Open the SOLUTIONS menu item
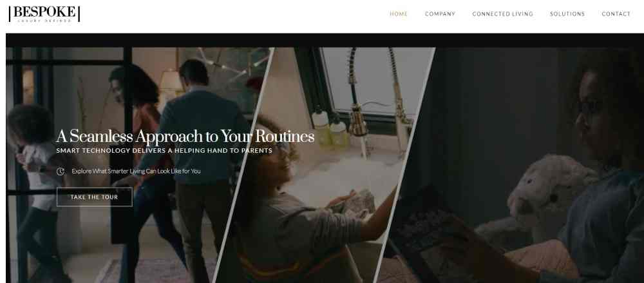This screenshot has height=283, width=644. pyautogui.click(x=567, y=14)
